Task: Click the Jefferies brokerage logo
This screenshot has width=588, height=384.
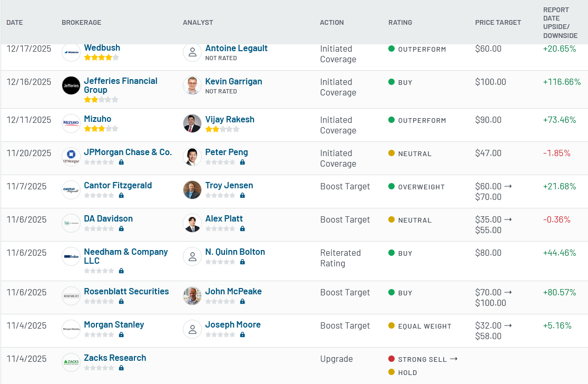Action: pos(71,85)
